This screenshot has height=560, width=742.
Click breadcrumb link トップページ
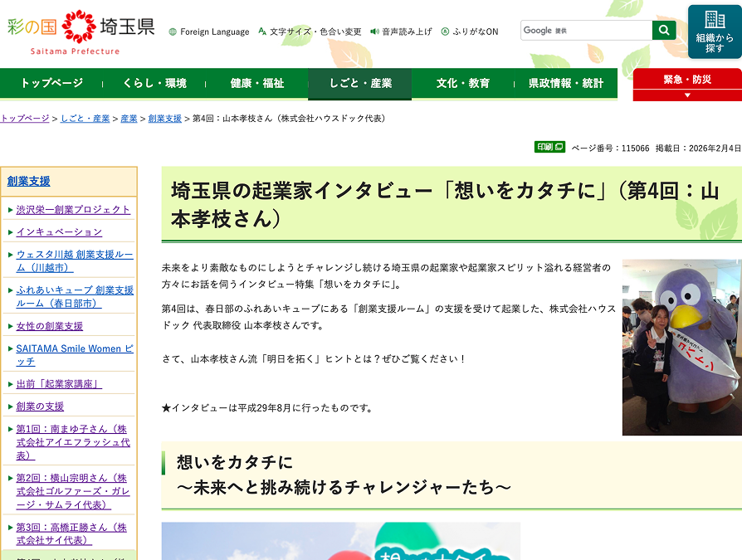tap(25, 119)
